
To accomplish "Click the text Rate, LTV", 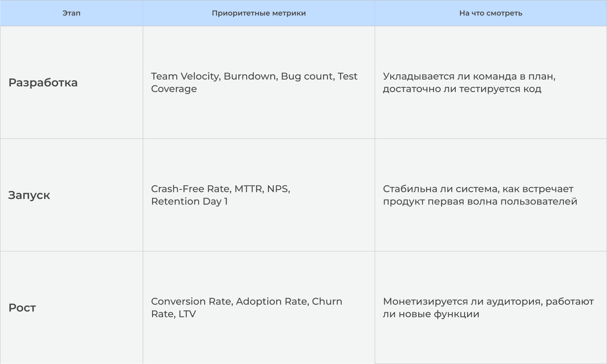I will (173, 314).
